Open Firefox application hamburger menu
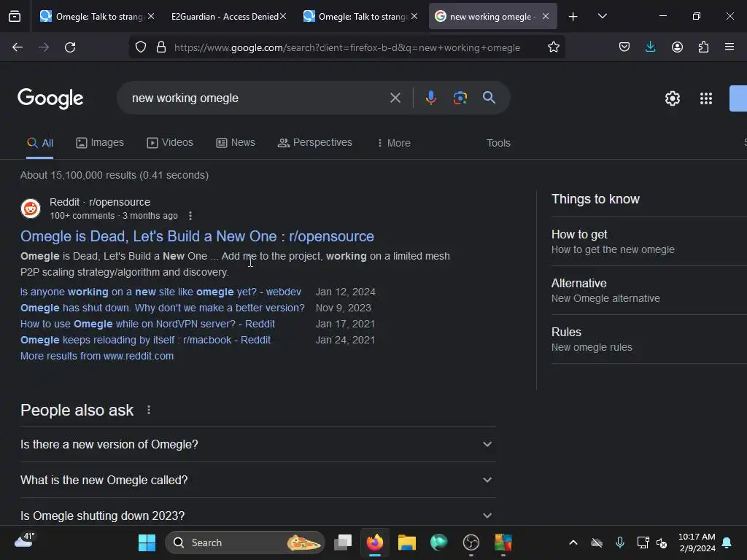Screen dimensions: 747x560 (729, 47)
